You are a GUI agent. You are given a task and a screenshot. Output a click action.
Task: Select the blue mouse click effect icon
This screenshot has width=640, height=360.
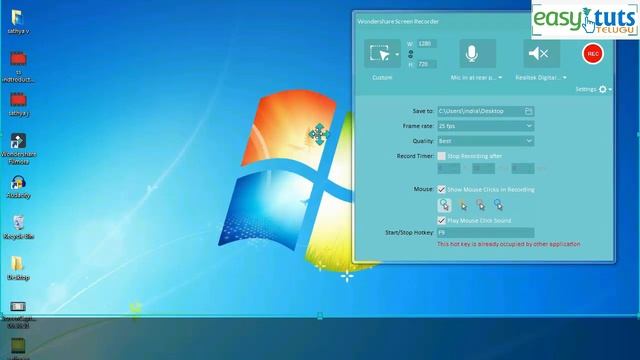(x=498, y=205)
